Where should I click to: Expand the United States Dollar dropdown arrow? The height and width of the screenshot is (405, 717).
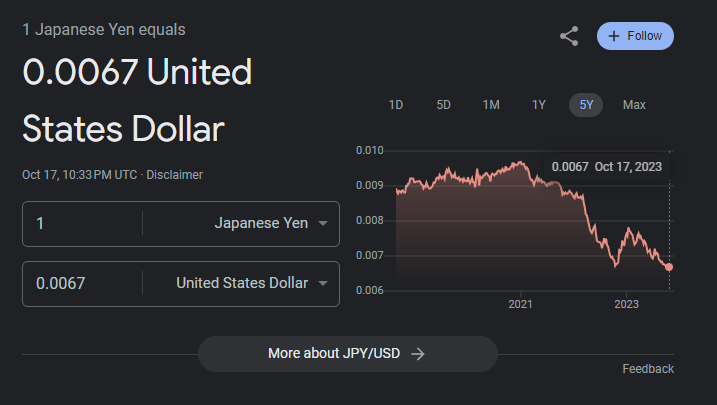pos(322,283)
